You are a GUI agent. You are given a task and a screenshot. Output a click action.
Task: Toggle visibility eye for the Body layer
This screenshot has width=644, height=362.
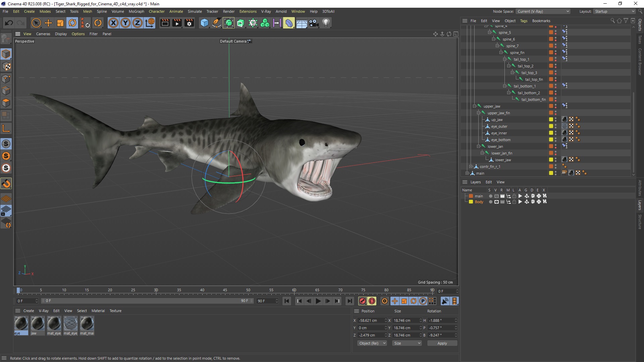pyautogui.click(x=496, y=202)
